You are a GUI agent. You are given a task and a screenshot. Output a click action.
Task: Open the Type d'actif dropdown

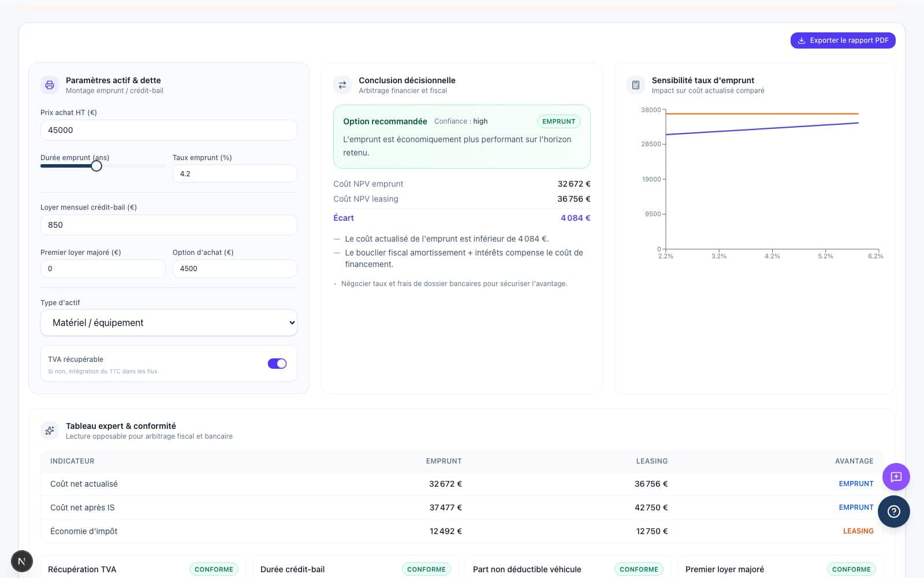pyautogui.click(x=169, y=323)
